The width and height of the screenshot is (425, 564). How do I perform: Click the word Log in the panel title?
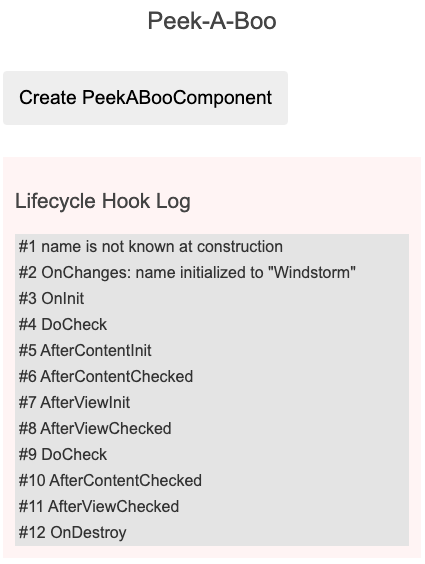pyautogui.click(x=173, y=201)
